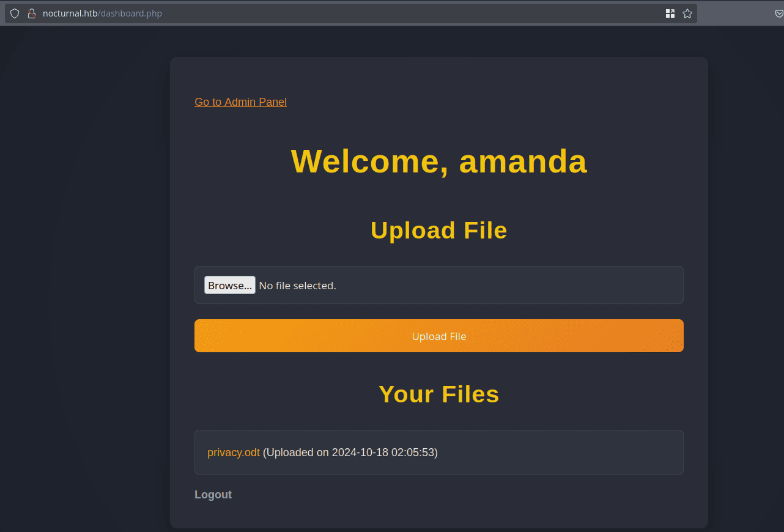Download the privacy.odt file link
This screenshot has width=784, height=532.
click(x=233, y=453)
